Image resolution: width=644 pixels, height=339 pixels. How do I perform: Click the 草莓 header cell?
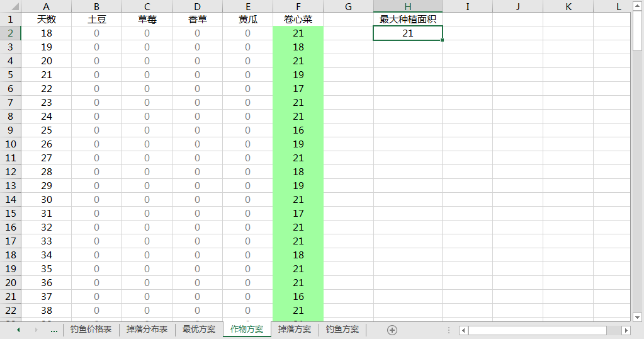[147, 20]
